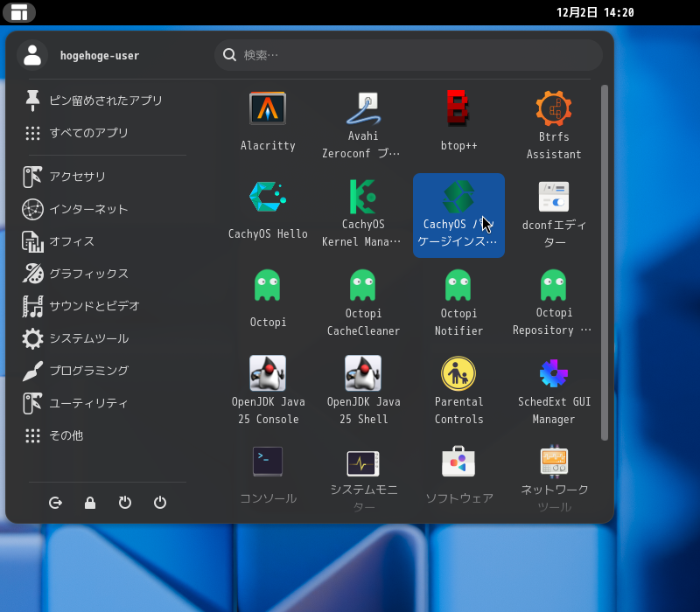The image size is (700, 612).
Task: Launch the Alacritty terminal app
Action: coord(268,122)
